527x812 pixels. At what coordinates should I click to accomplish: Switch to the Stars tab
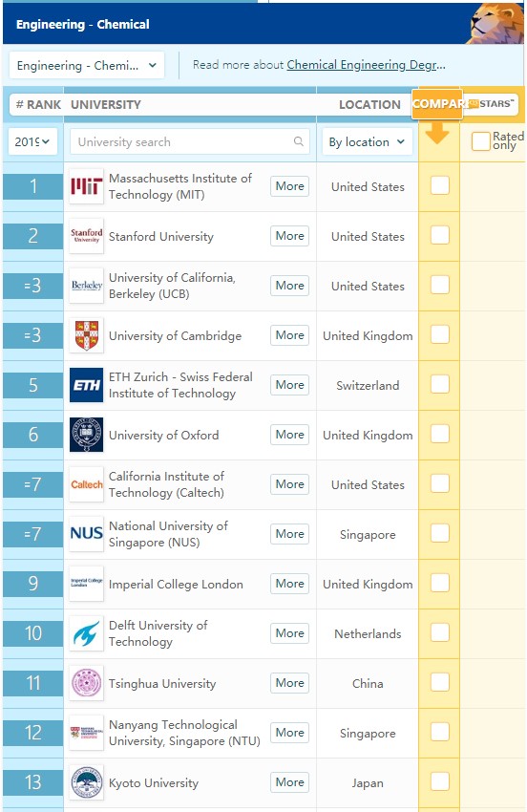(491, 103)
